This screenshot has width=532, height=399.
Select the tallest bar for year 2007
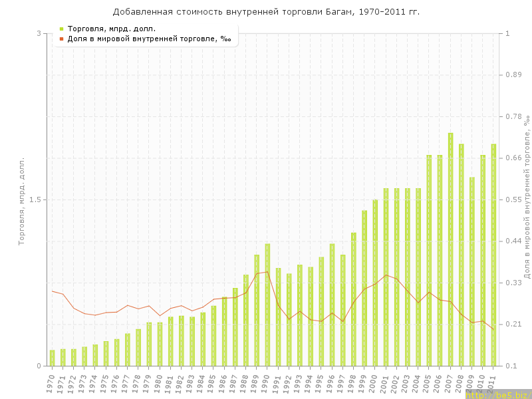coord(450,249)
